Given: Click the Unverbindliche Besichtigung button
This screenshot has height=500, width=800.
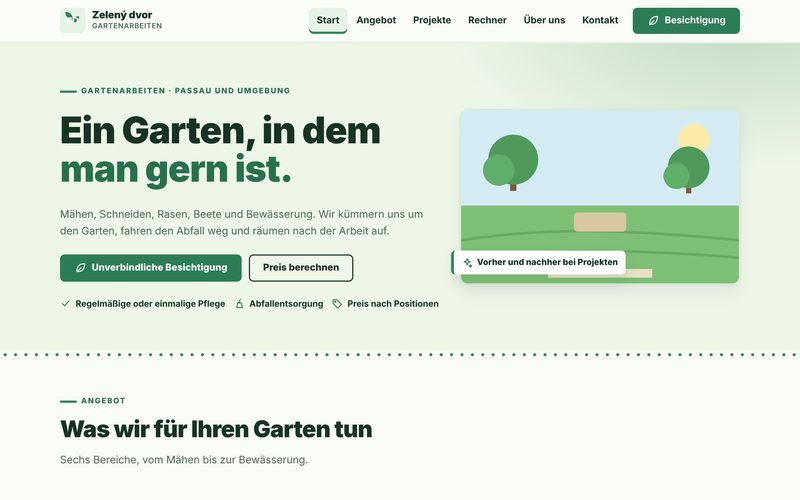Looking at the screenshot, I should (x=151, y=268).
